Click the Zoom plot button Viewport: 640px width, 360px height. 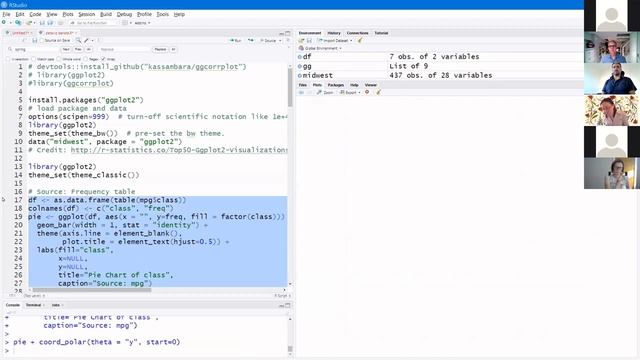[x=325, y=93]
